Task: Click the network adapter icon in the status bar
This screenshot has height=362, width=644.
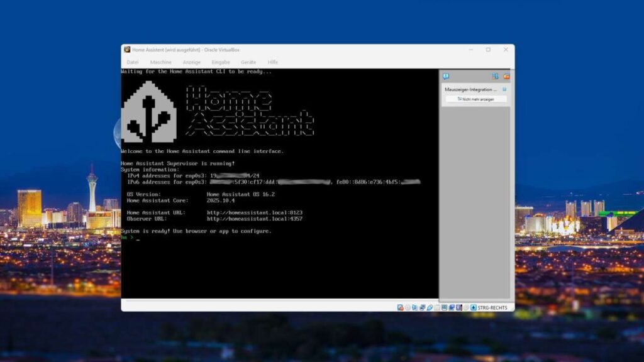Action: point(422,307)
